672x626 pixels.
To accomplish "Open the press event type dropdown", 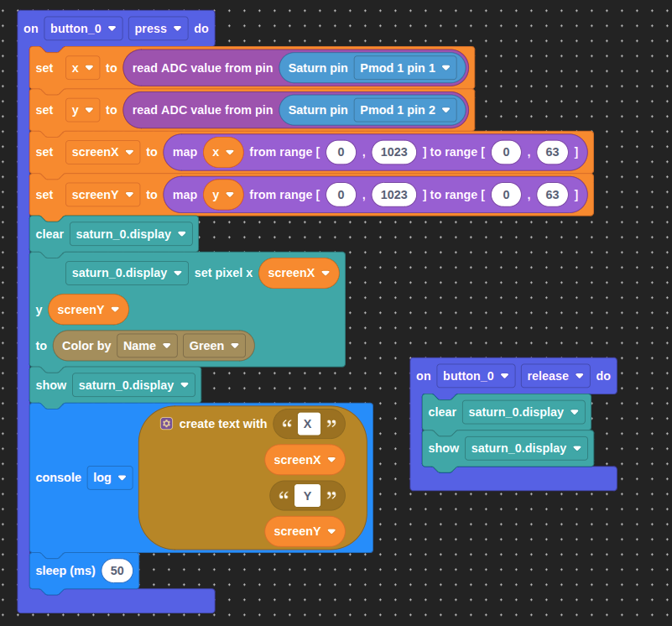I will [x=158, y=29].
